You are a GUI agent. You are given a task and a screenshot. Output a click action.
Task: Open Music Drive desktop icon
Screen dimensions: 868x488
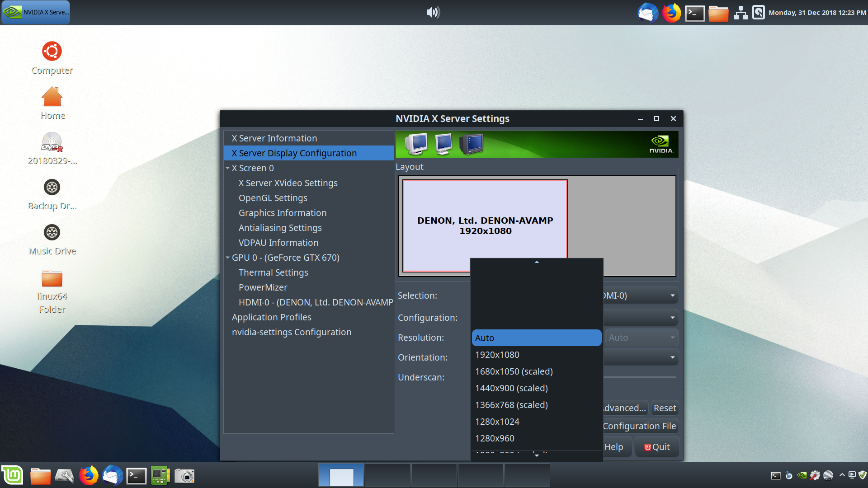[52, 239]
